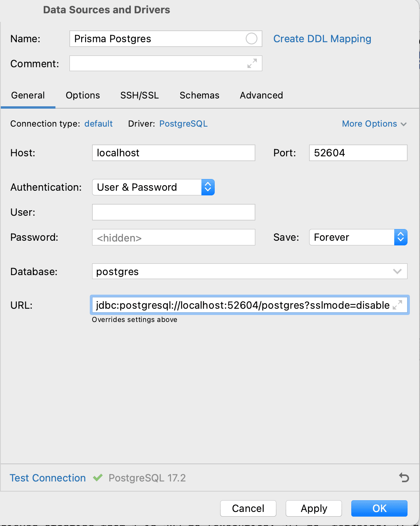Expand the Database dropdown list
Viewport: 420px width, 526px height.
(x=397, y=271)
